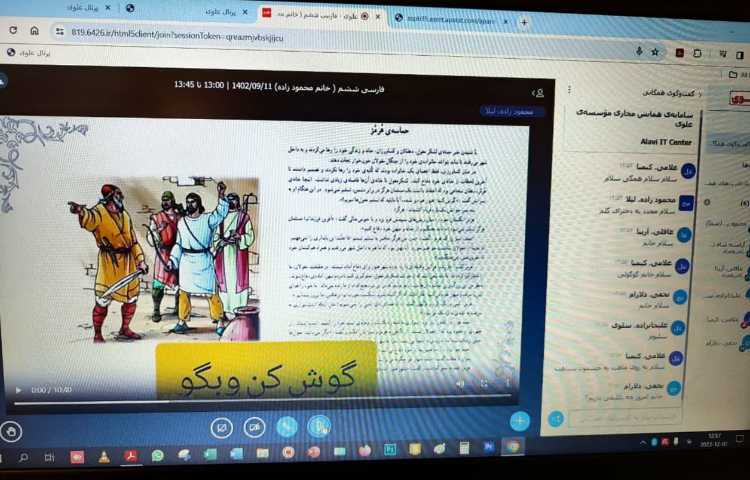Image resolution: width=750 pixels, height=480 pixels.
Task: Click the red extension icon in Chrome toolbar
Action: [679, 53]
